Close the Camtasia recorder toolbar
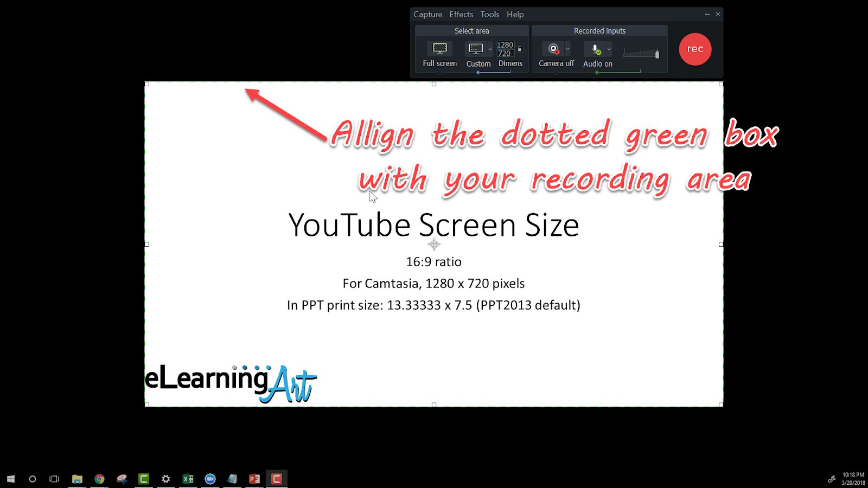 [718, 14]
